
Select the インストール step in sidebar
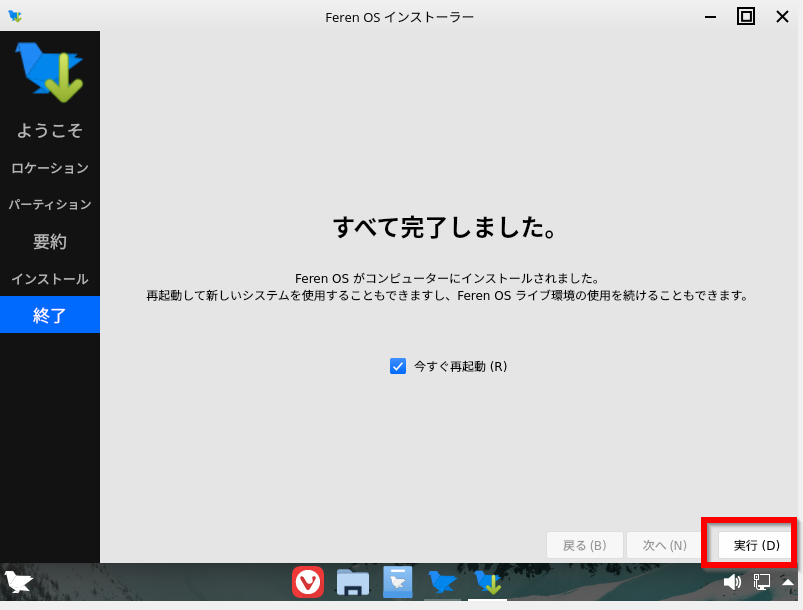tap(50, 279)
